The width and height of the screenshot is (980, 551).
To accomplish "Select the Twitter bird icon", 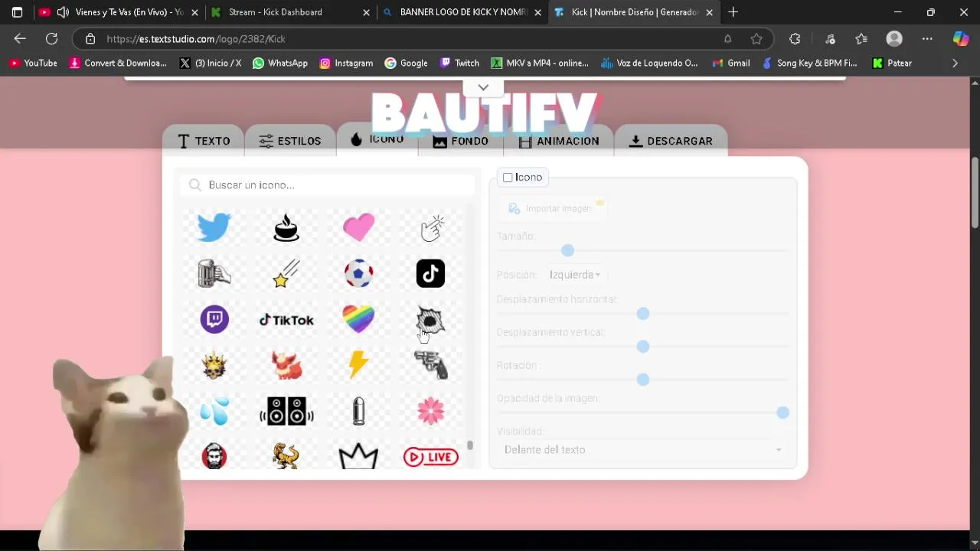I will pyautogui.click(x=214, y=227).
